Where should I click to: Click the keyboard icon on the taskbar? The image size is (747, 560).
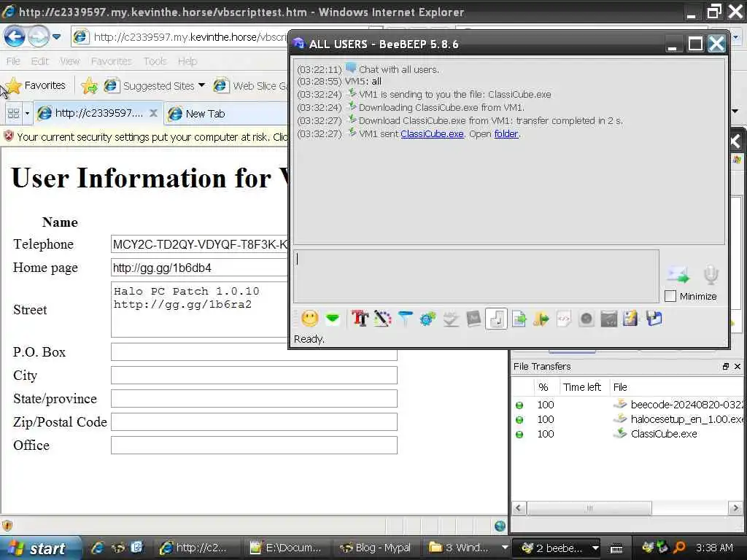tap(617, 548)
